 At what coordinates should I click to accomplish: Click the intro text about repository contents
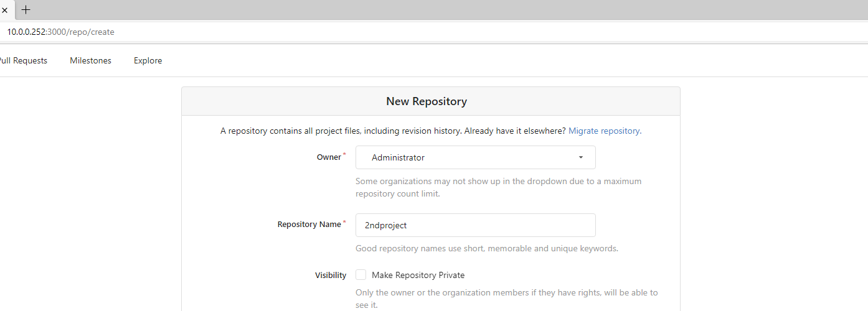click(393, 131)
